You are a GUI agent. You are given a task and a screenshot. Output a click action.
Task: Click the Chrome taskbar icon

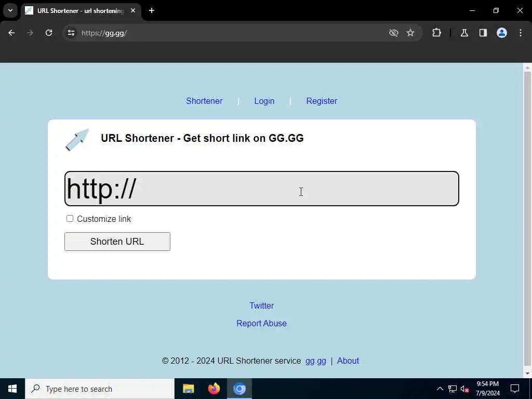(239, 389)
